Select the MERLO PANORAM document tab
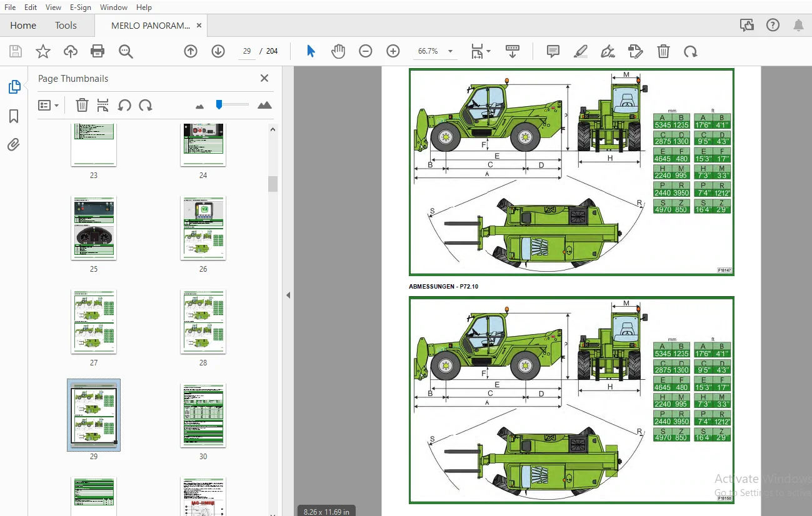 click(x=151, y=26)
